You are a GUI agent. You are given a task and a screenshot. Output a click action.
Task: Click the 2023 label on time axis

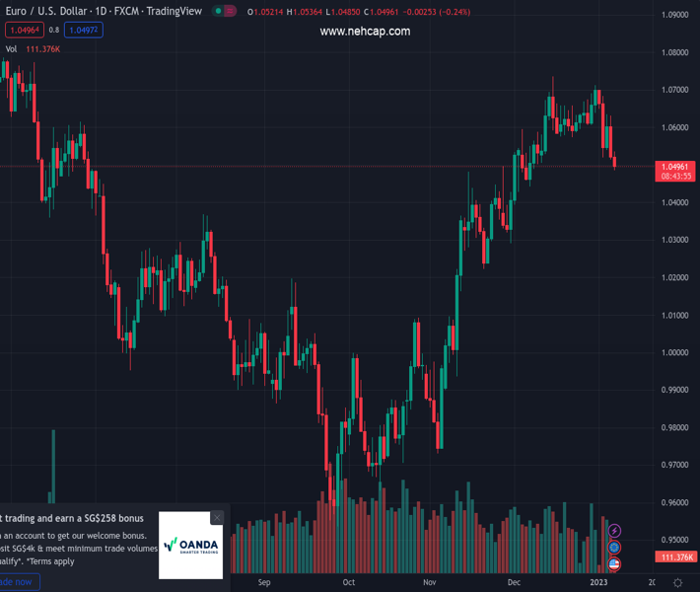coord(598,583)
